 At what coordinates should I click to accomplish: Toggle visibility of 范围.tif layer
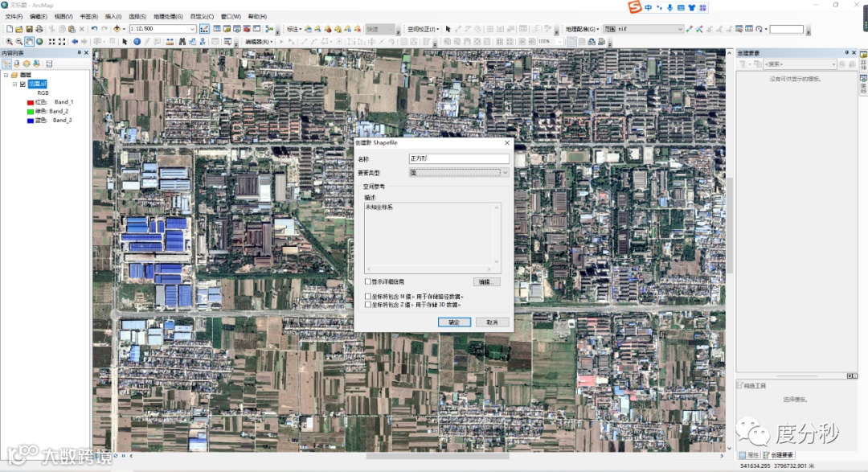coord(23,84)
